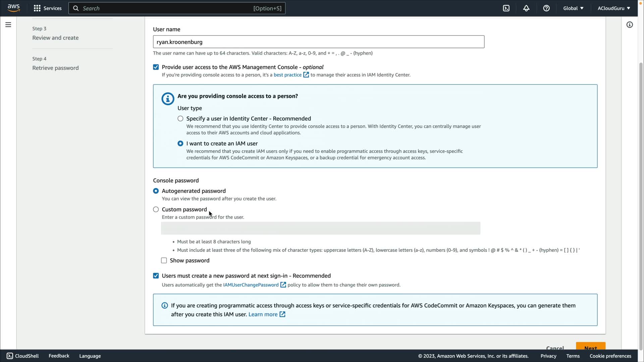Click the orange Next button

(590, 347)
